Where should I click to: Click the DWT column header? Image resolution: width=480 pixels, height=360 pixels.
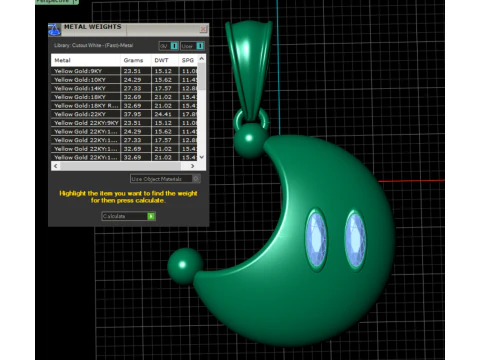(165, 60)
